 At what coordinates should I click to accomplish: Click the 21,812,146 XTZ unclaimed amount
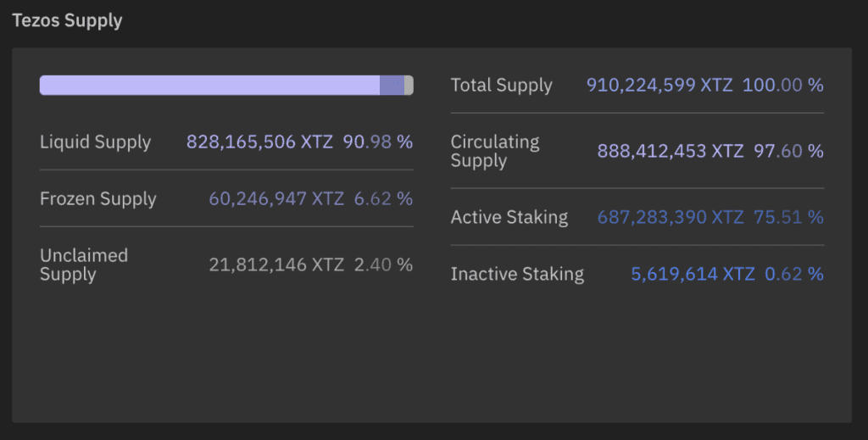[x=276, y=265]
